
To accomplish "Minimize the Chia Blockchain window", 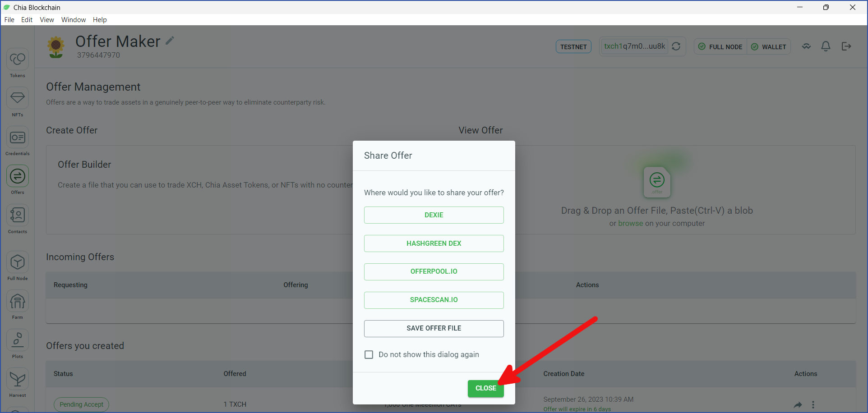I will (x=800, y=7).
